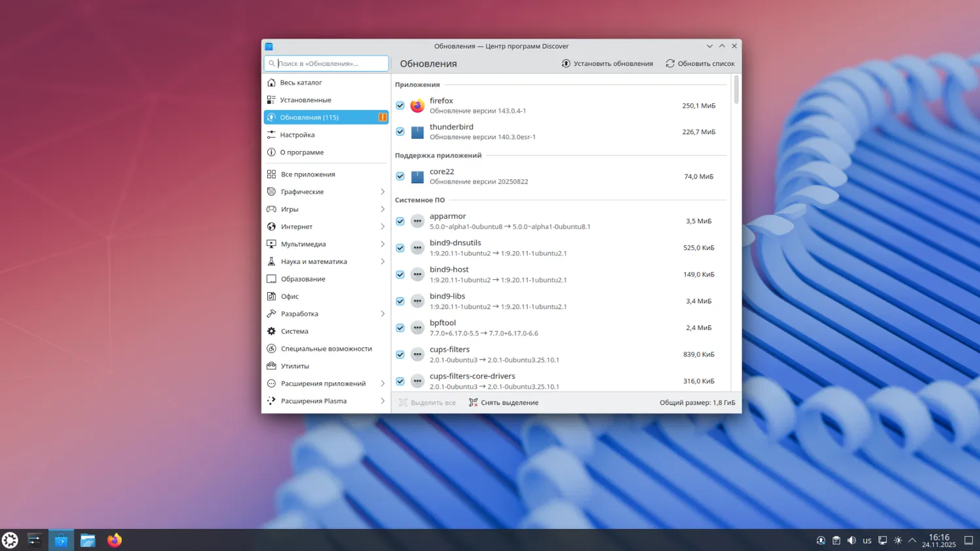Click the updates list vertical scrollbar
Screen dimensions: 980x551
pos(736,90)
